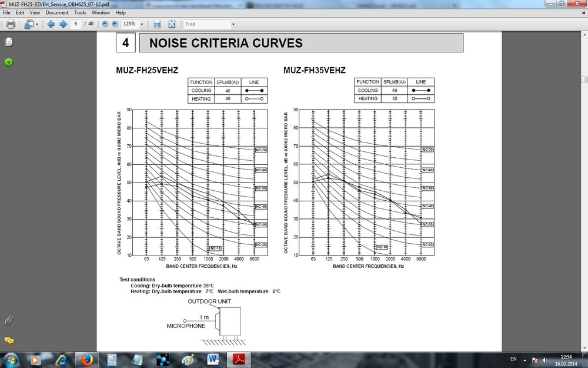Screen dimensions: 588x368
Task: Click the Action Center flag tray icon
Action: (x=534, y=360)
